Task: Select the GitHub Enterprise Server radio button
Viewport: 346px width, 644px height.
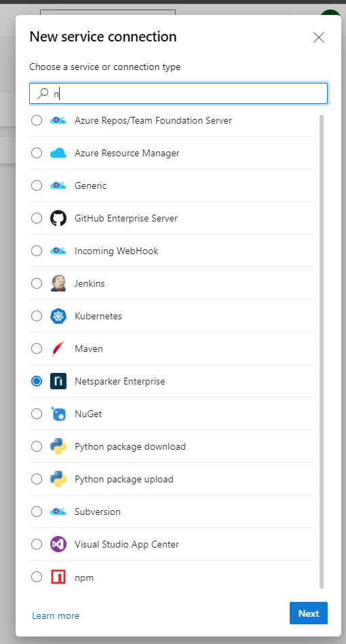Action: pos(37,218)
